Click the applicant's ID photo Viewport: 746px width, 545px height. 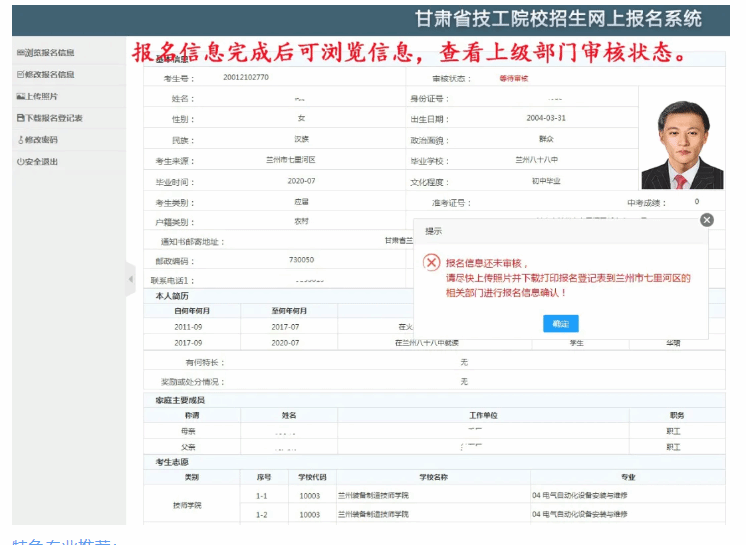click(x=682, y=144)
